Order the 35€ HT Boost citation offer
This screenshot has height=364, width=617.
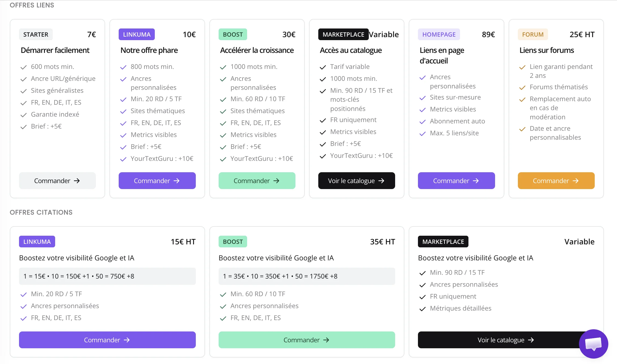click(x=307, y=340)
